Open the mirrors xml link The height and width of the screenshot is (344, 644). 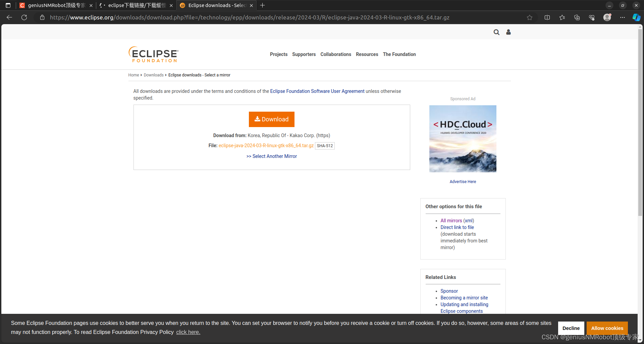pos(469,221)
